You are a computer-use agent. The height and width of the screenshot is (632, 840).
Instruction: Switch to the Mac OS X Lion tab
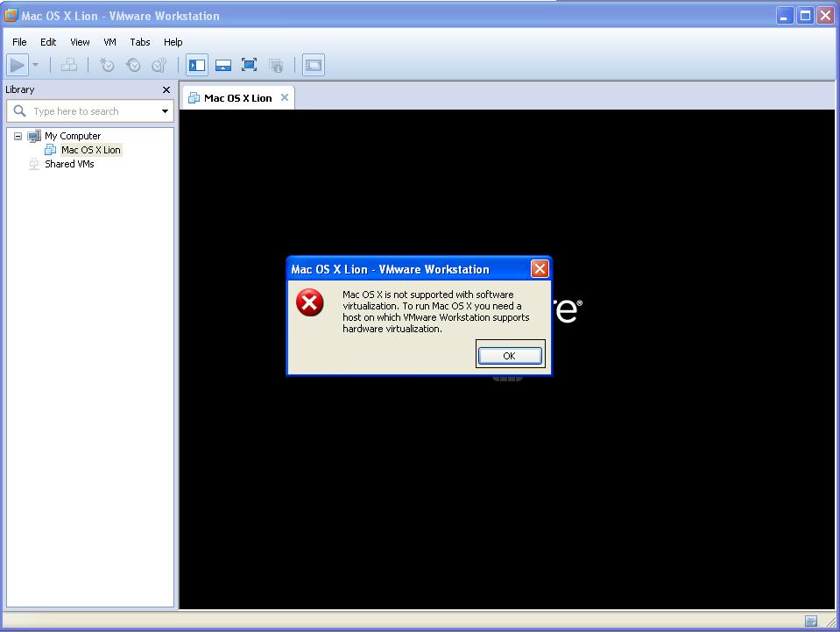point(238,98)
